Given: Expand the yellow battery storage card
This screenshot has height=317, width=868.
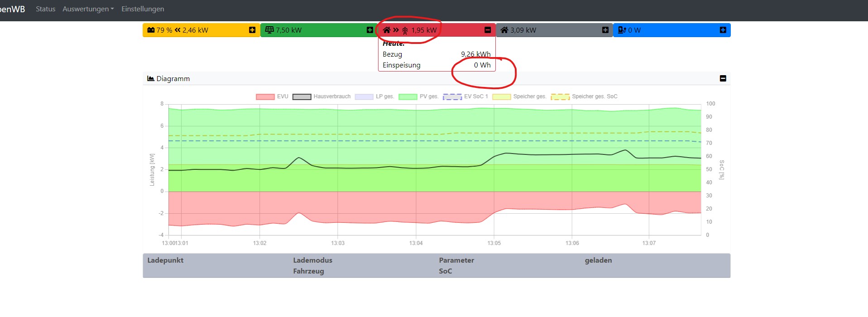Looking at the screenshot, I should (x=252, y=30).
